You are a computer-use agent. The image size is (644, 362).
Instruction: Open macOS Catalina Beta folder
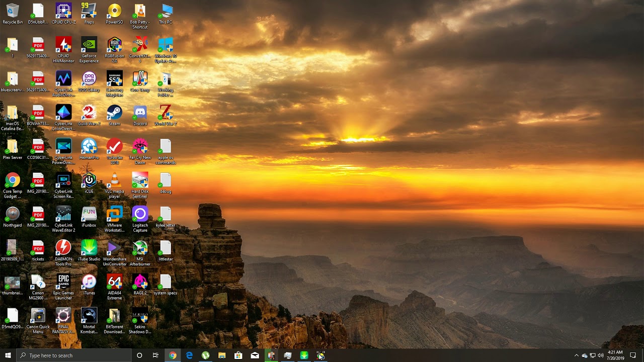(13, 117)
